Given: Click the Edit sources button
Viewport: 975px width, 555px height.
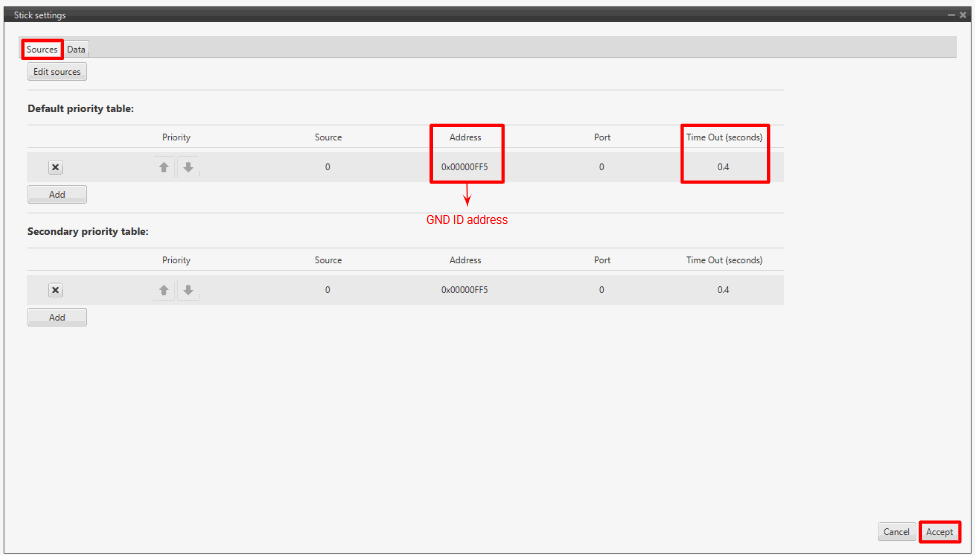Looking at the screenshot, I should point(57,72).
